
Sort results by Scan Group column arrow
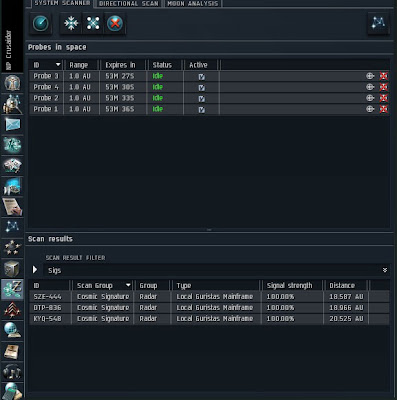(x=128, y=285)
